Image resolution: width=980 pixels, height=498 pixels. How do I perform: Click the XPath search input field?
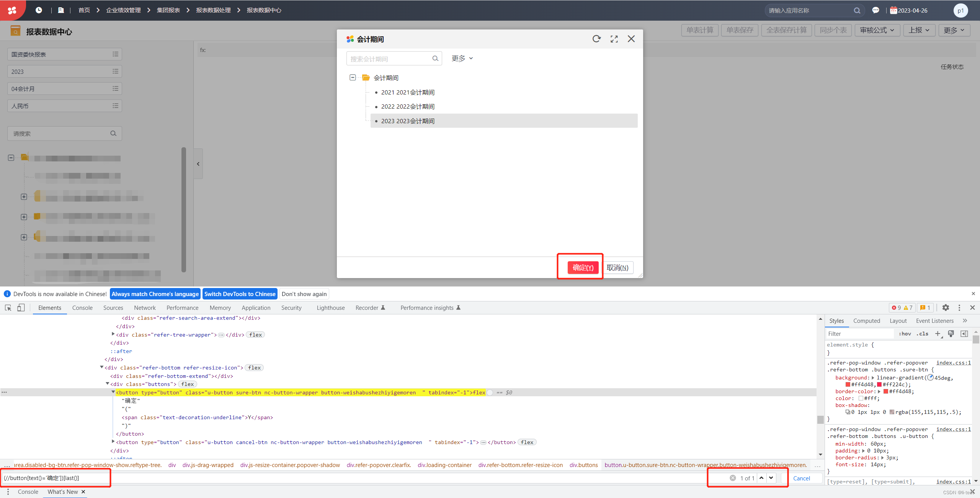(56, 478)
